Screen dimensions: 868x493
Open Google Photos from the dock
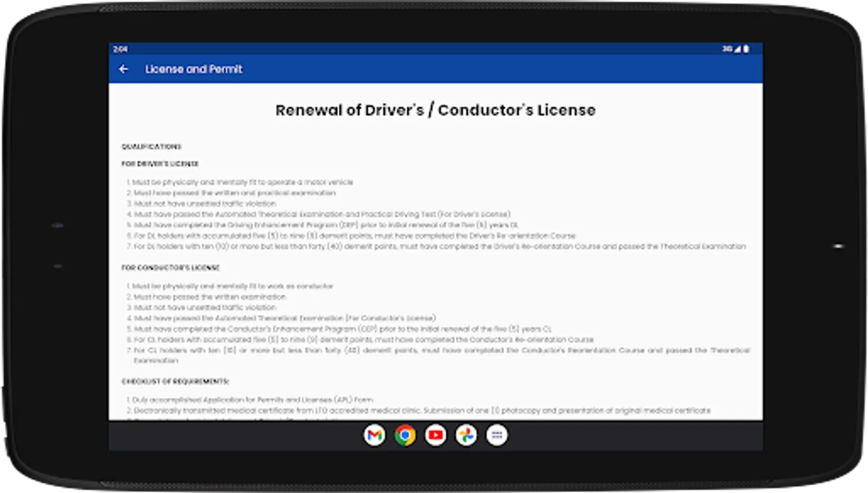pos(466,435)
